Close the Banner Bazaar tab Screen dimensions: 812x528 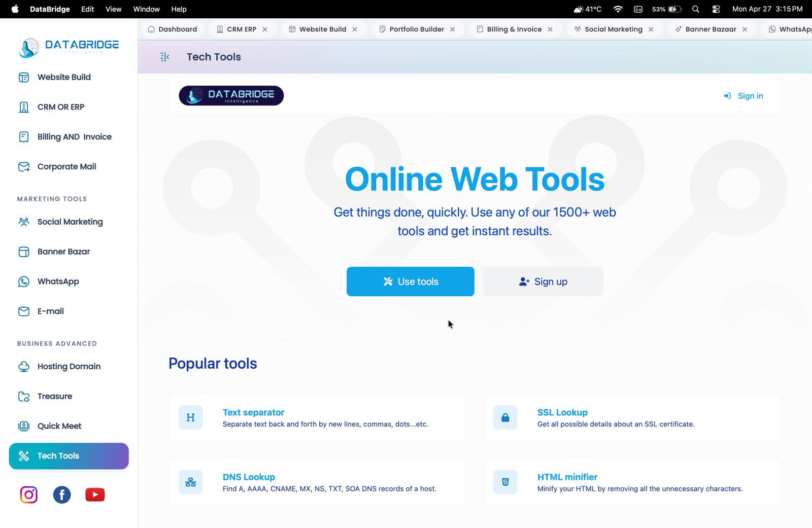coord(745,29)
